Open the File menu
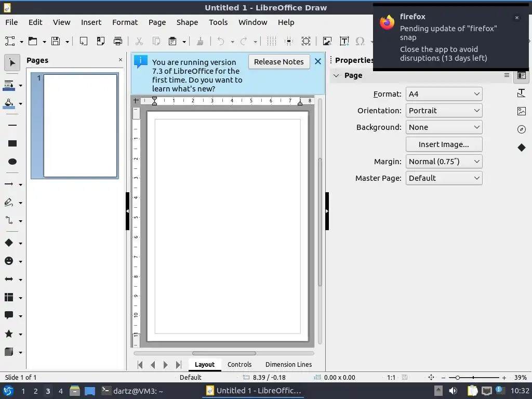Viewport: 532px width, 399px height. (11, 22)
